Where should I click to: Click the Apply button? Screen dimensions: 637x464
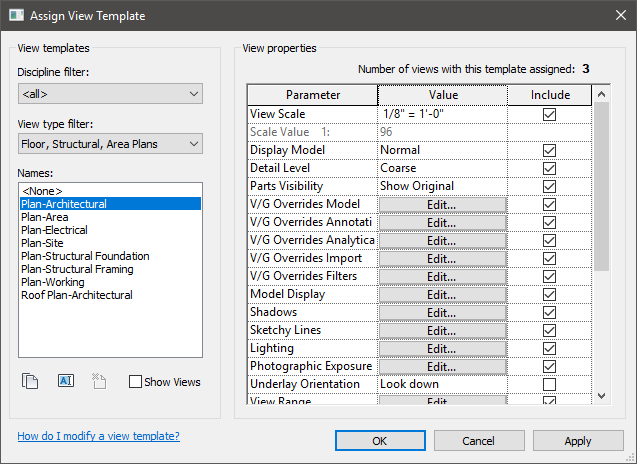coord(578,441)
